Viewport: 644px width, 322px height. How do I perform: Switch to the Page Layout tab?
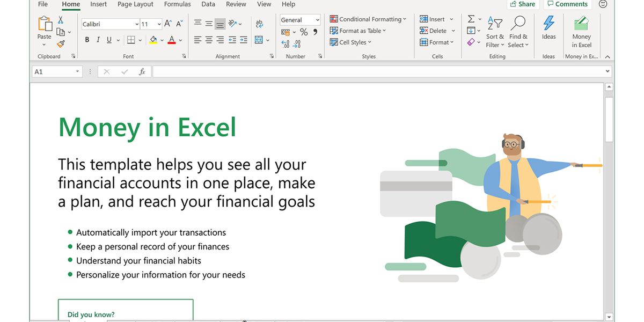pyautogui.click(x=135, y=4)
